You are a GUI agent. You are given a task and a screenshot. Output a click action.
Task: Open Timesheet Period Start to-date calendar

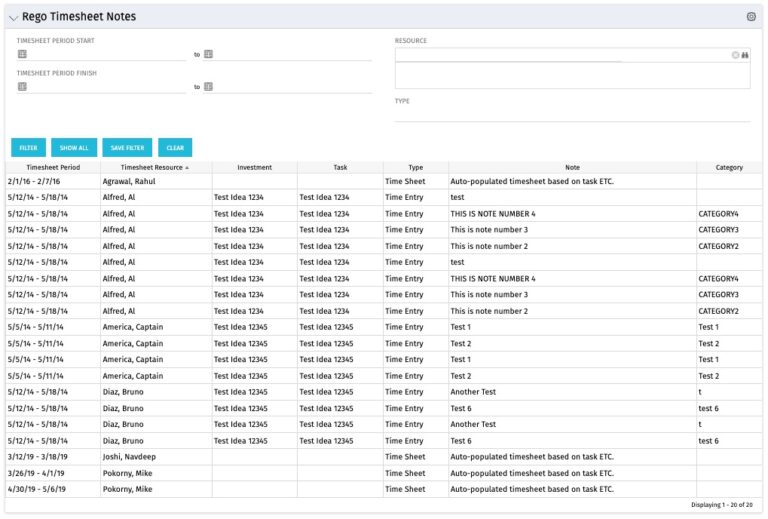coord(208,54)
